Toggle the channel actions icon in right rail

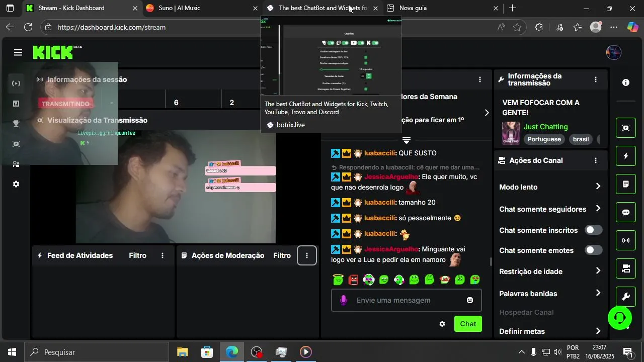626,268
